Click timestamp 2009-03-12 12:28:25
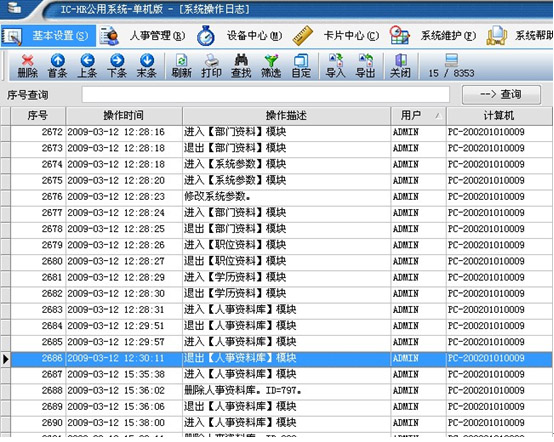Viewport: 554px width, 442px height. (116, 229)
